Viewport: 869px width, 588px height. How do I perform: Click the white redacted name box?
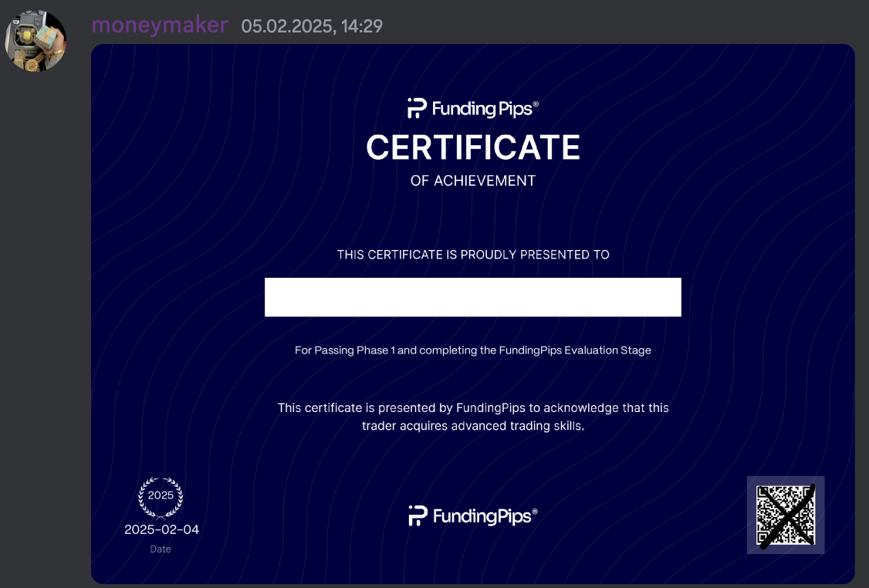point(472,297)
